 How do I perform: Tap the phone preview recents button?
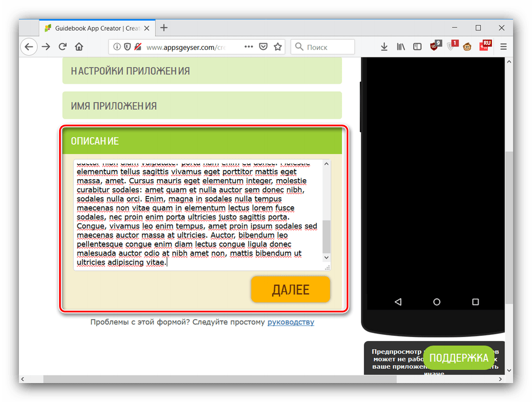475,302
